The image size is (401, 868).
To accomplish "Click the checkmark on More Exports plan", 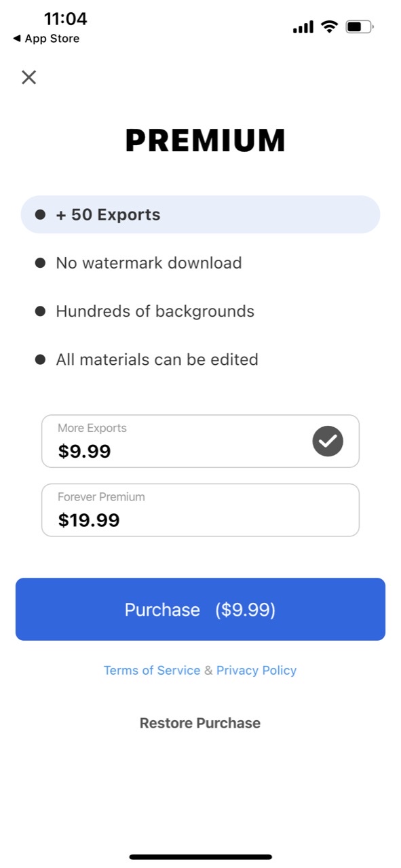I will 328,441.
